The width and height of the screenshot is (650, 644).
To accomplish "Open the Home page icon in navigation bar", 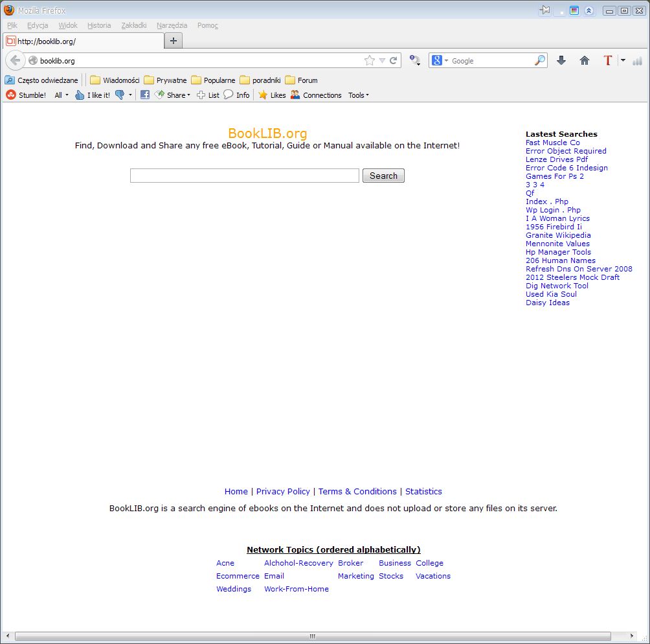I will point(584,61).
